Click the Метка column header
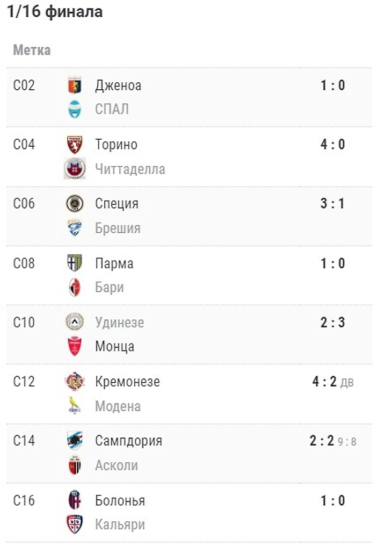This screenshot has height=552, width=392. pos(32,50)
